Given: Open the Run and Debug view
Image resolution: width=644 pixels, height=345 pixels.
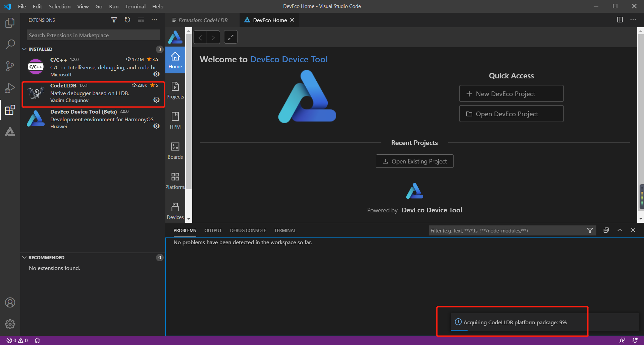Looking at the screenshot, I should point(10,88).
